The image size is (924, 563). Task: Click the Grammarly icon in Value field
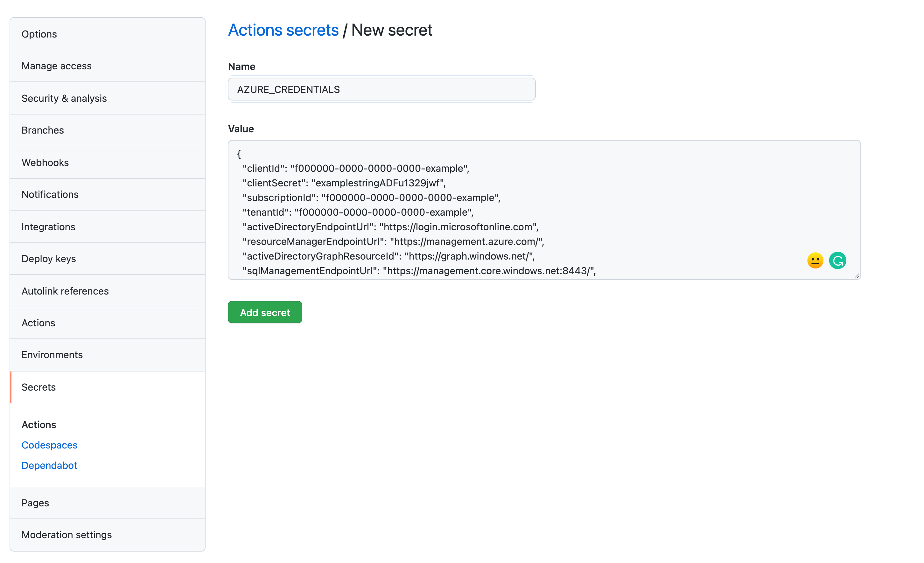[837, 261]
